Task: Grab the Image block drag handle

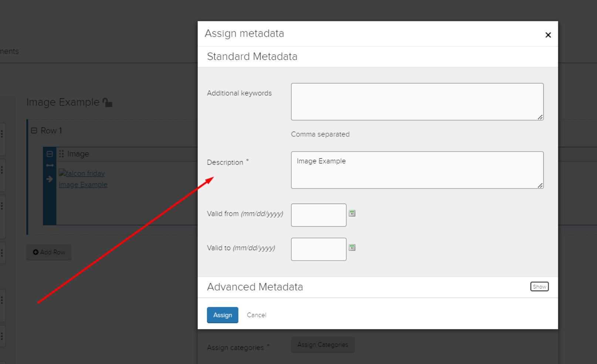Action: pos(61,154)
